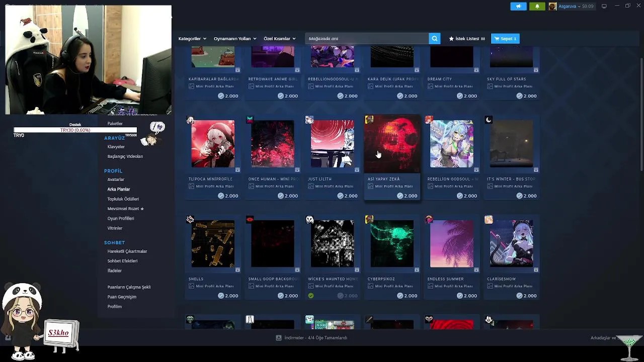Screen dimensions: 644x362
Task: Open the Profilim link
Action: tap(114, 307)
